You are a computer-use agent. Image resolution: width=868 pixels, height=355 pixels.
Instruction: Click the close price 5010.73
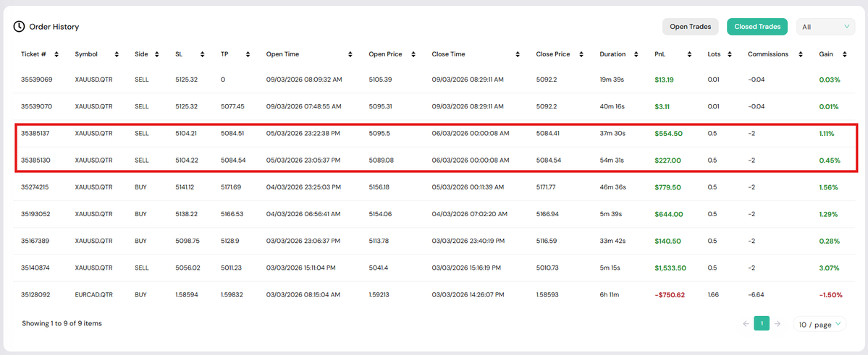click(x=547, y=268)
